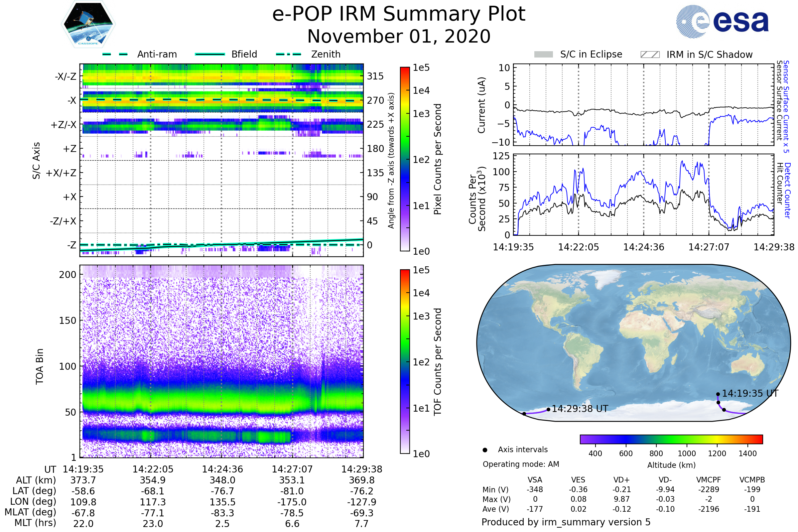Click the ESA logo
798x532 pixels.
tap(722, 22)
